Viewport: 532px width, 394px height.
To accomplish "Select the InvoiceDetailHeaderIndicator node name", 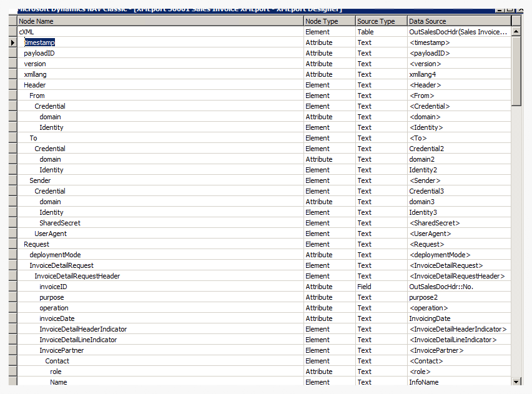I will click(x=83, y=329).
